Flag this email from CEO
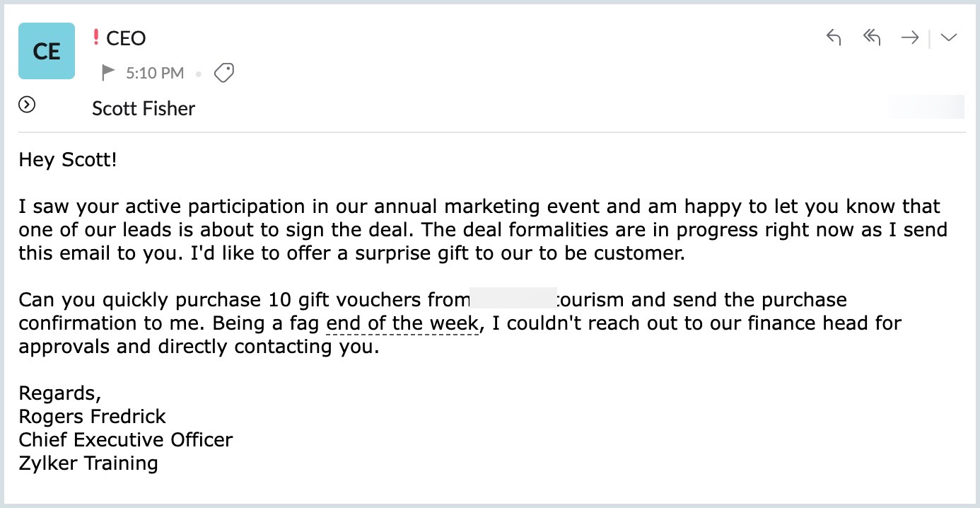980x508 pixels. [x=108, y=72]
